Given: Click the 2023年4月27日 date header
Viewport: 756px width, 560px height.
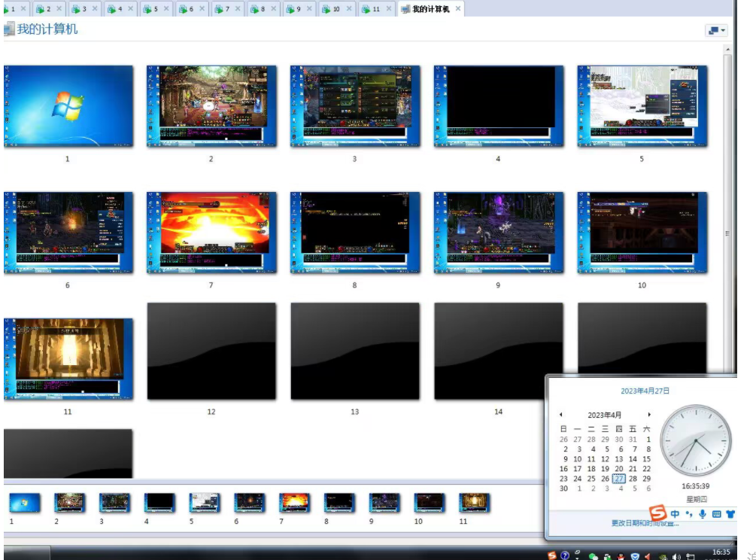Looking at the screenshot, I should [x=645, y=391].
